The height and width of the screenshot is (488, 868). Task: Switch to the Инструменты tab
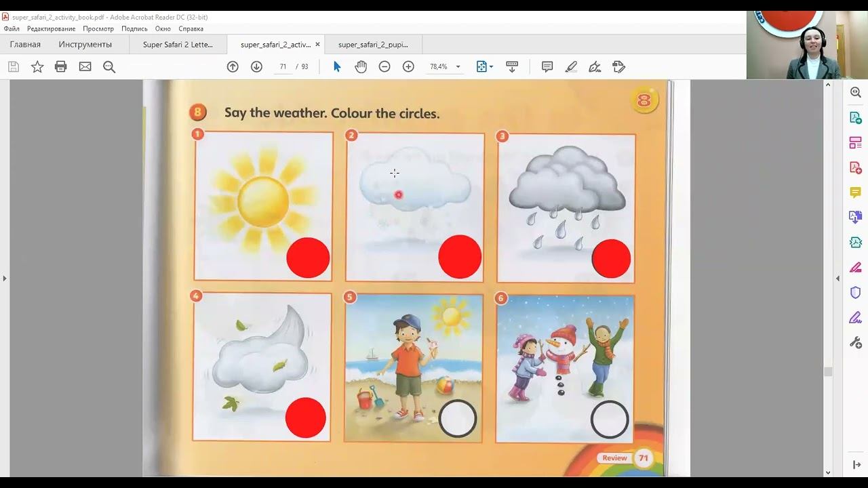coord(85,44)
